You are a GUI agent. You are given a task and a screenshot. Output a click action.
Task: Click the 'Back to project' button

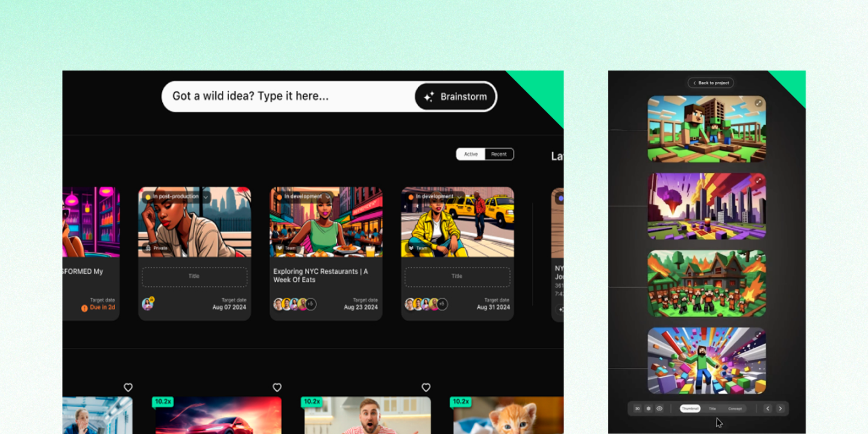[711, 83]
